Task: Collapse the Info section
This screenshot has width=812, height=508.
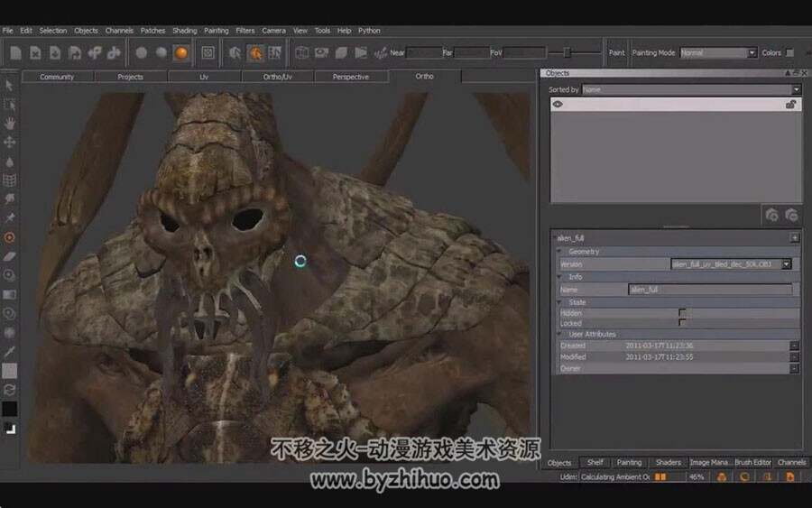Action: 559,277
